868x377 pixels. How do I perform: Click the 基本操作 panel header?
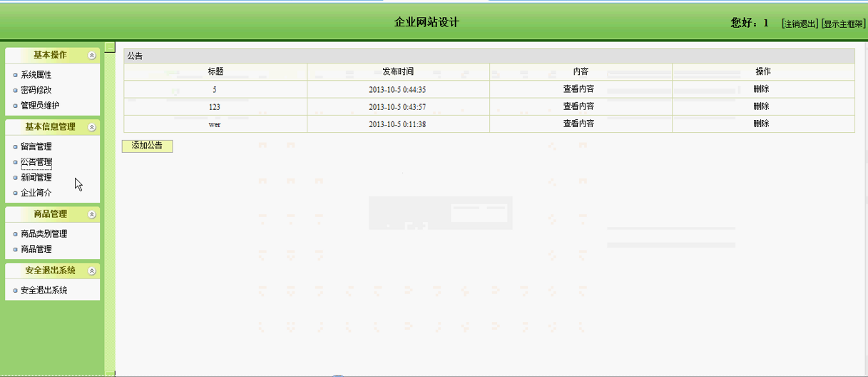pyautogui.click(x=52, y=55)
